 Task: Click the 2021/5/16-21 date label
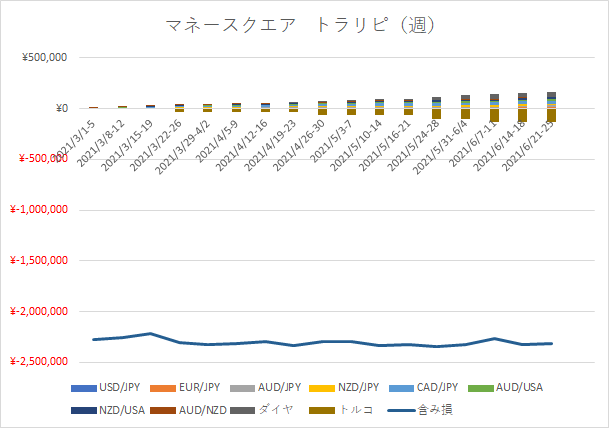click(385, 146)
